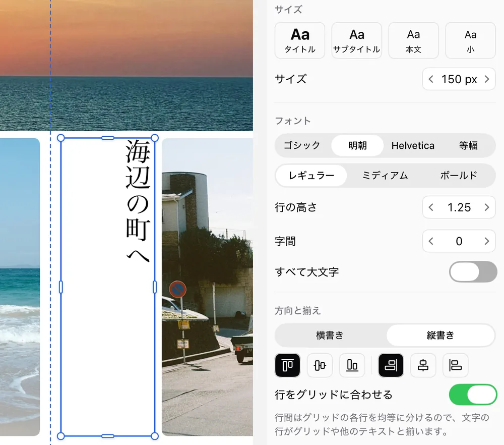Switch text direction to 縦書き
Image resolution: width=504 pixels, height=445 pixels.
point(440,336)
